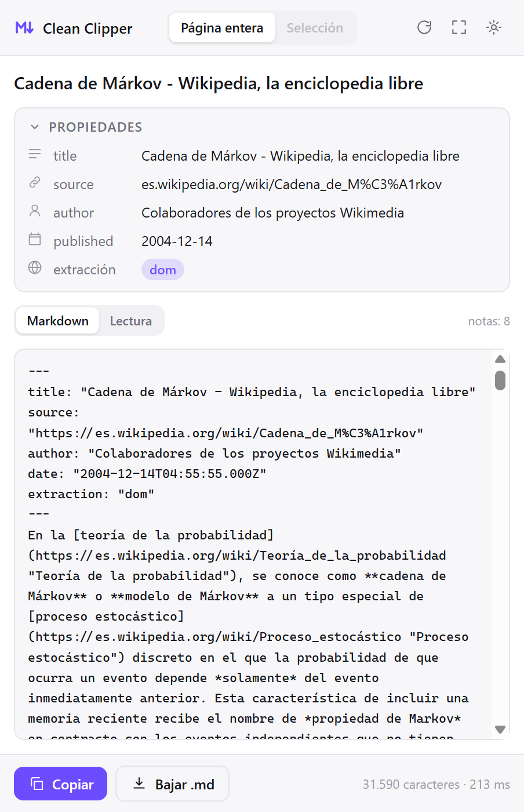
Task: Click the source URL value es.wikipedia.org
Action: click(292, 184)
